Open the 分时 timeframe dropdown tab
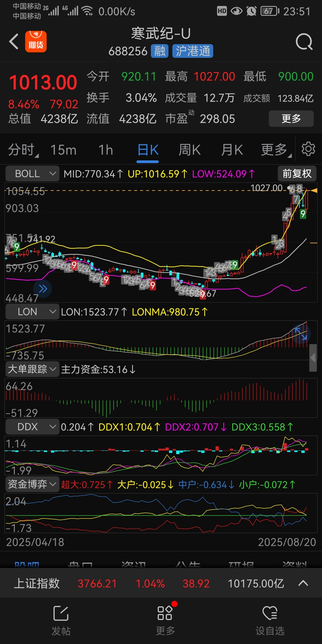 click(x=23, y=149)
